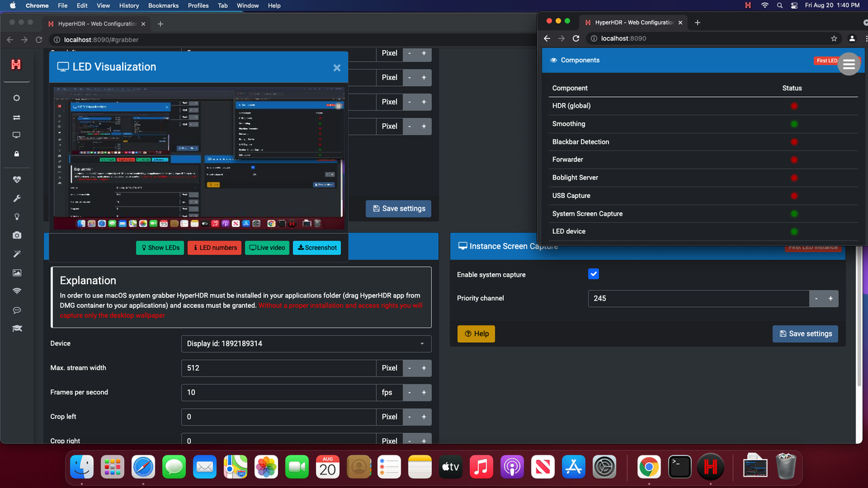The height and width of the screenshot is (488, 868).
Task: Click the Priority channel input field
Action: [x=698, y=298]
